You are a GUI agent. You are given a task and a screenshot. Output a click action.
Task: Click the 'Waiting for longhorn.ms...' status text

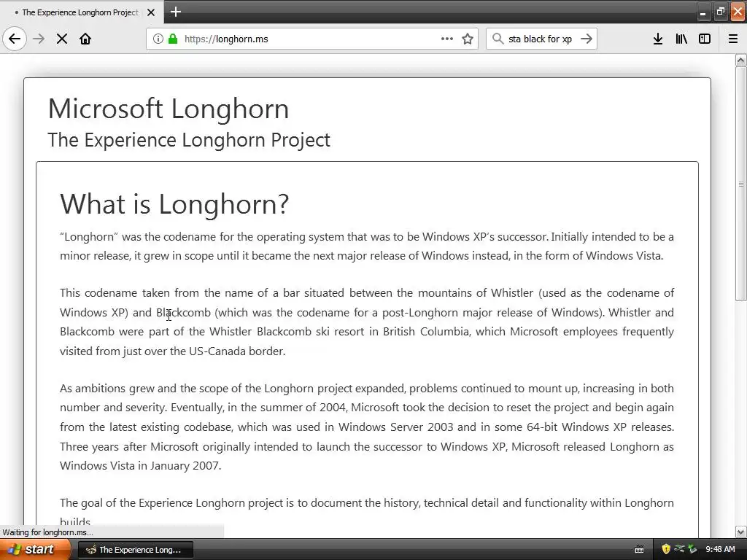47,532
